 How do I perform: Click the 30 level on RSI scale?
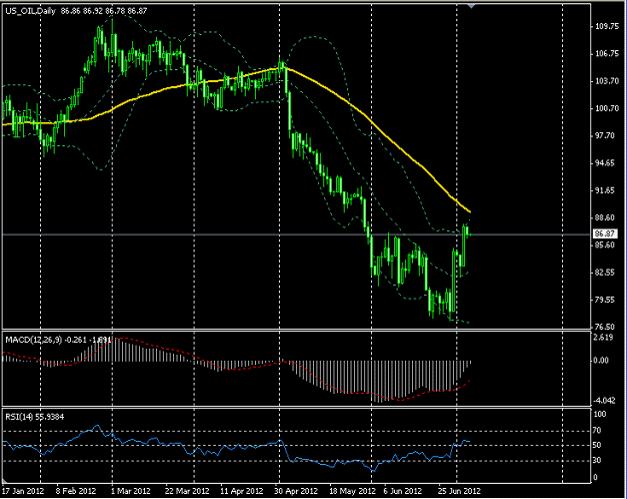[597, 461]
